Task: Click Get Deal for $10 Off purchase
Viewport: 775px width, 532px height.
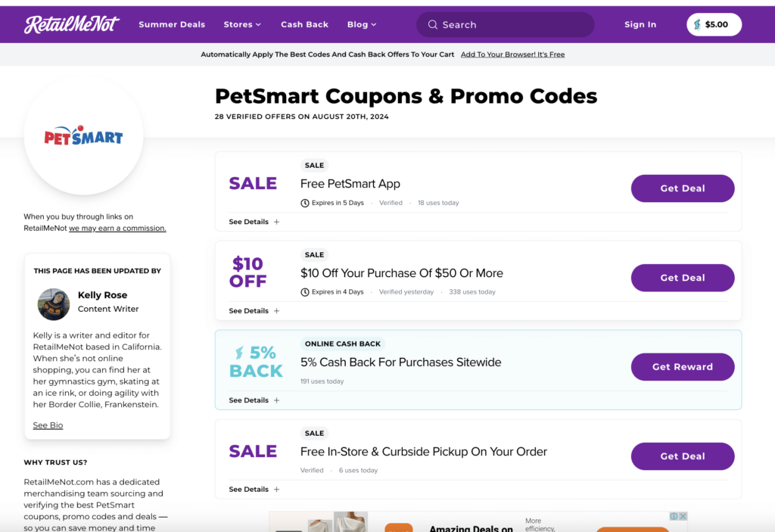Action: (682, 278)
